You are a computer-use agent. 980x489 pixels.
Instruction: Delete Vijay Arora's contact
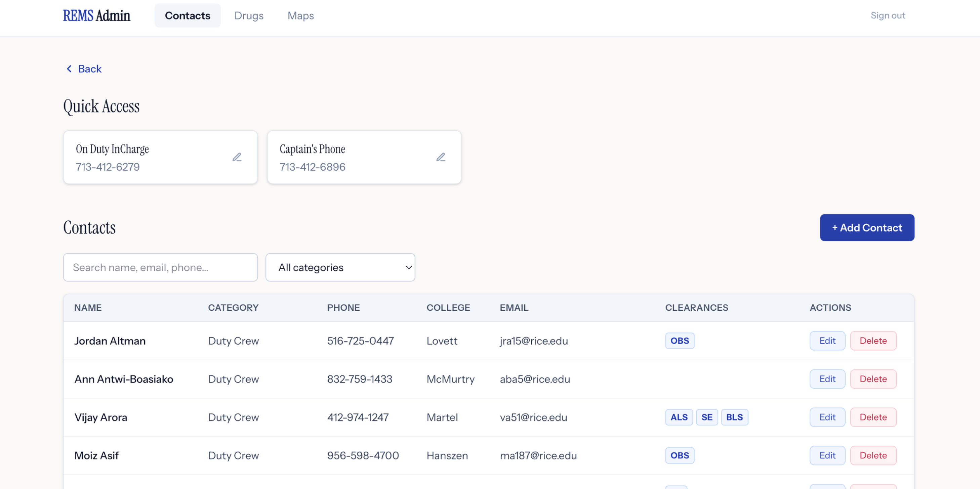click(x=873, y=417)
